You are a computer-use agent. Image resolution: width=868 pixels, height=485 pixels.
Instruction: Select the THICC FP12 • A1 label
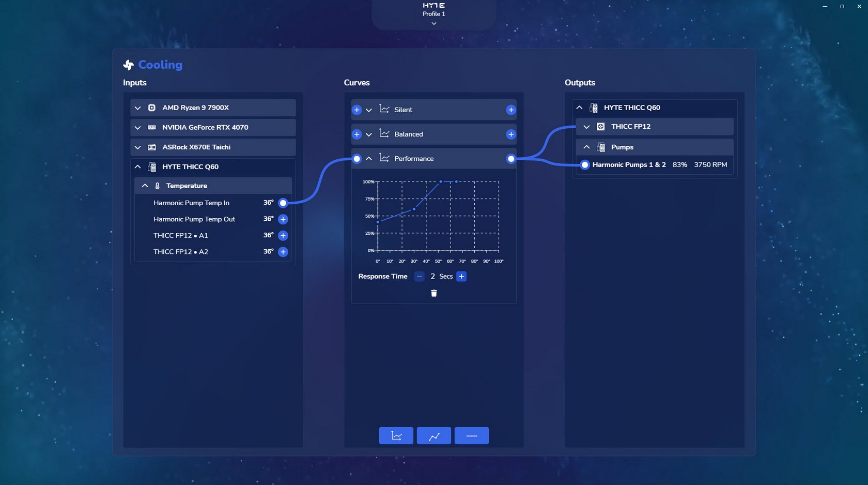(181, 236)
